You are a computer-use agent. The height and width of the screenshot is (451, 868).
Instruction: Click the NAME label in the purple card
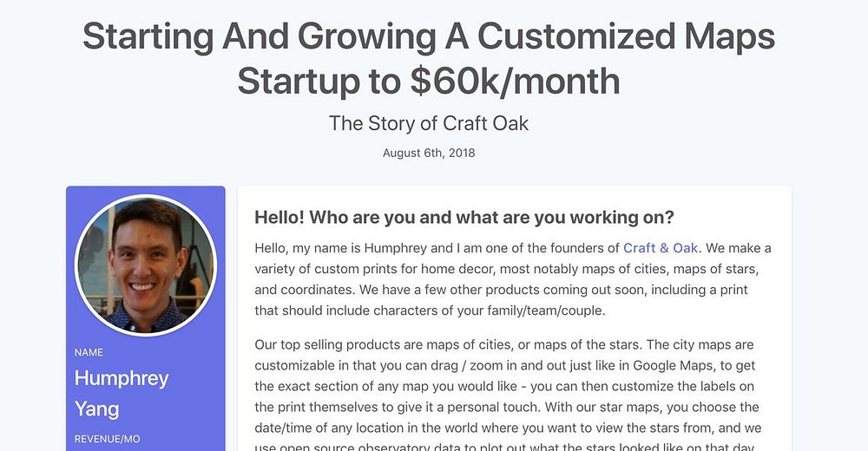pyautogui.click(x=89, y=352)
